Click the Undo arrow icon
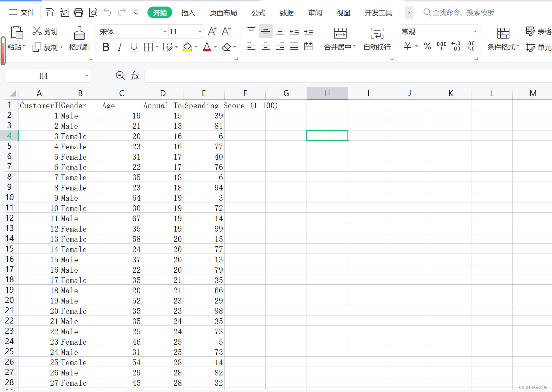The width and height of the screenshot is (552, 392). click(x=107, y=13)
